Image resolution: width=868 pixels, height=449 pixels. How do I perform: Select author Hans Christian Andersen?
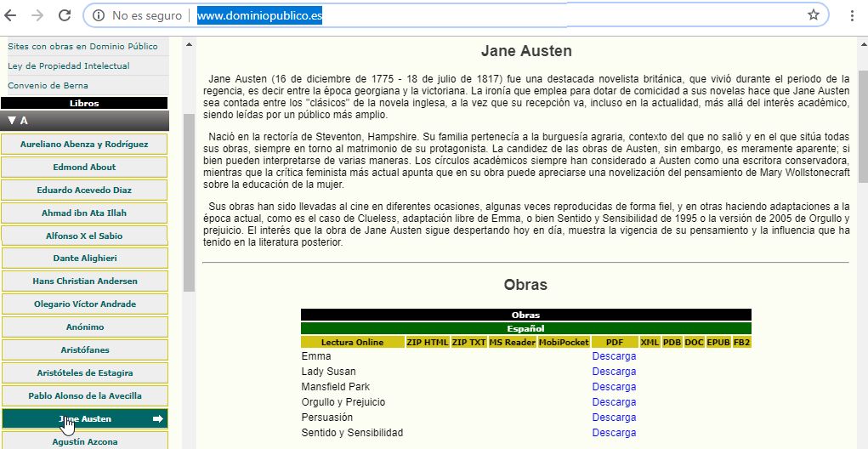click(85, 281)
